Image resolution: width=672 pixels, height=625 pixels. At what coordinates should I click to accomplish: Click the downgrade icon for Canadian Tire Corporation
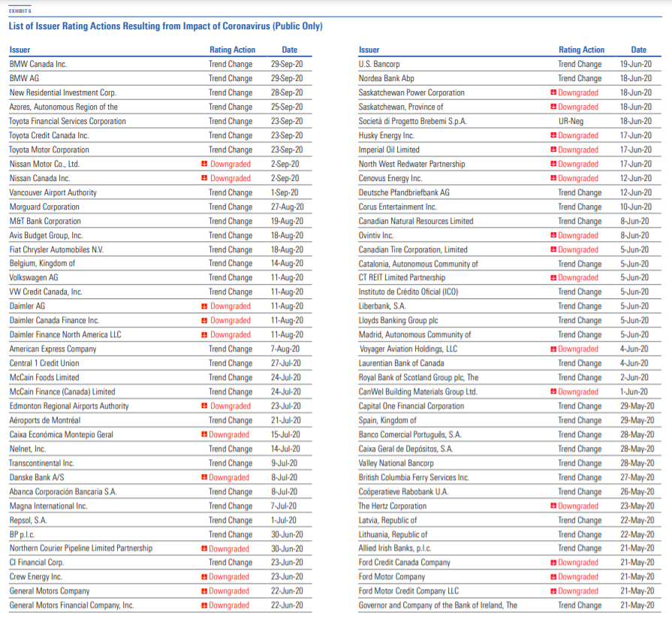pyautogui.click(x=553, y=249)
